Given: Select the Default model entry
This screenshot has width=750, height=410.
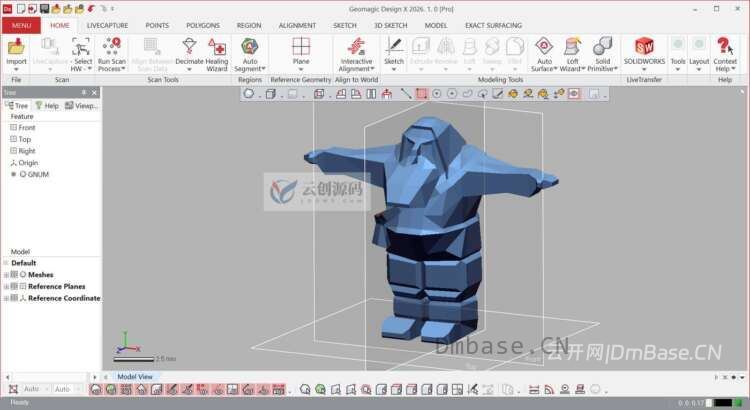Looking at the screenshot, I should 23,263.
